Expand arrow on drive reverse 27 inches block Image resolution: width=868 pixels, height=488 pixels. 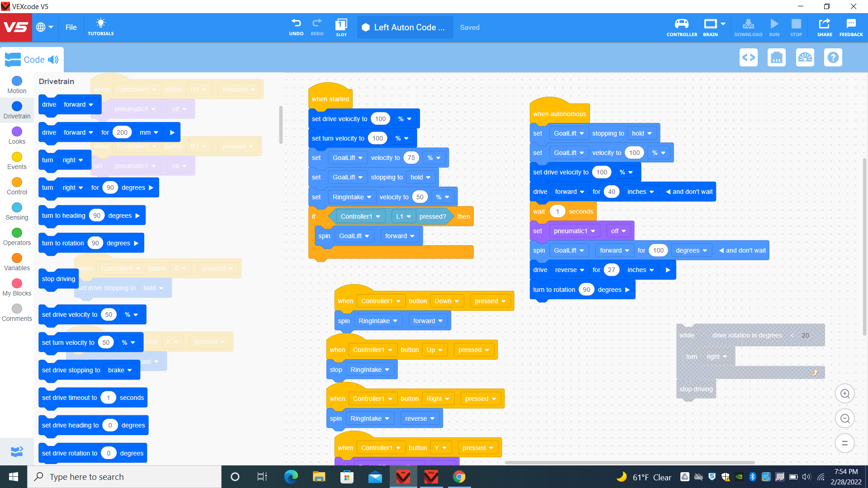[668, 270]
